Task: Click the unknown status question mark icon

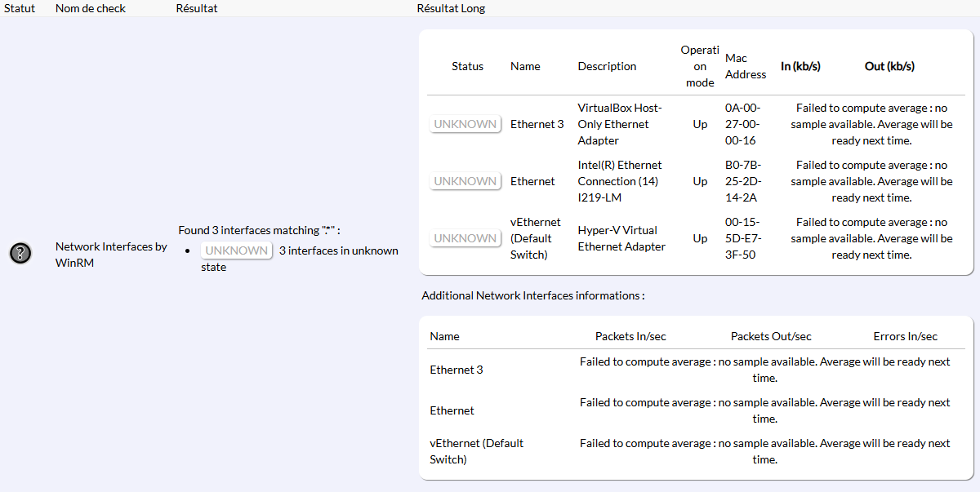Action: pos(20,254)
